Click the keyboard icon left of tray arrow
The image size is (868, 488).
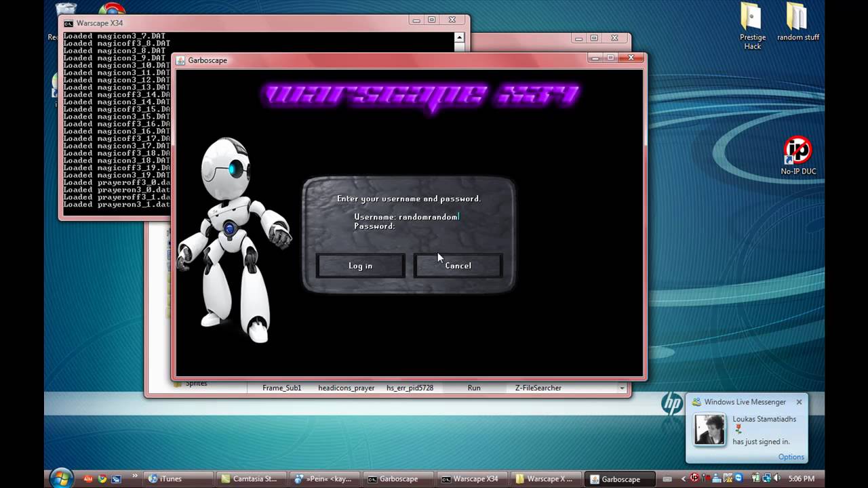(x=668, y=479)
